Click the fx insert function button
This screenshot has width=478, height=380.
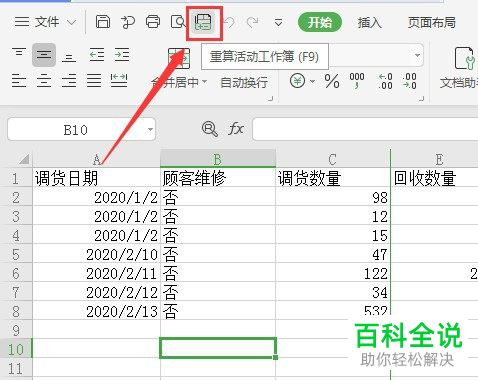point(236,129)
